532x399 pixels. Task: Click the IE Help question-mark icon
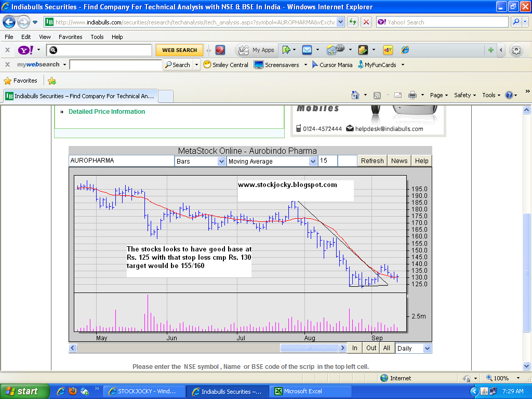tap(509, 95)
